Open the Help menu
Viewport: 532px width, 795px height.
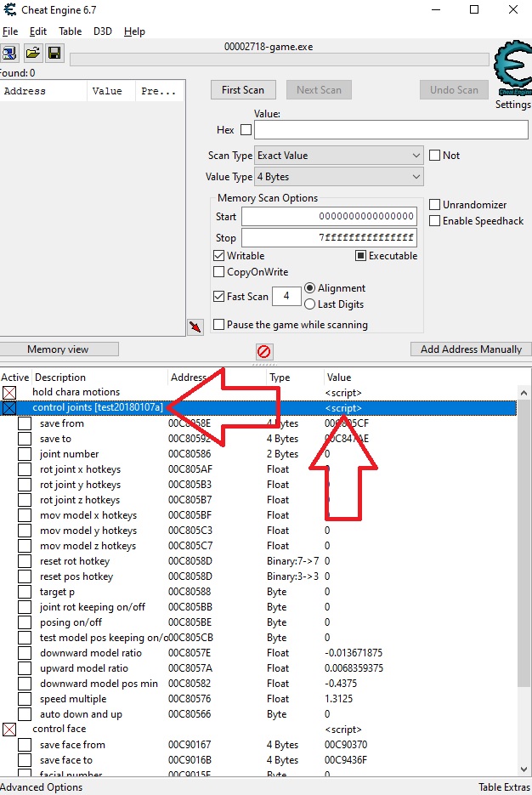tap(134, 31)
